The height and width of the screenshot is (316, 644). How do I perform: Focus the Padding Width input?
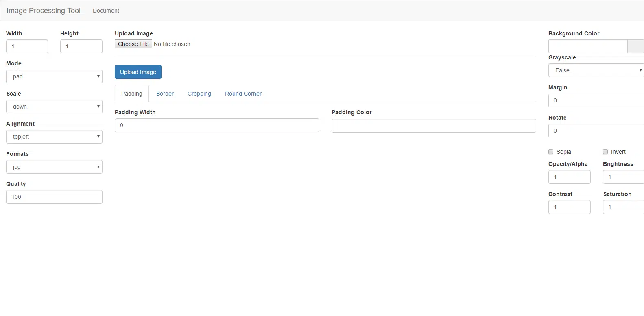217,125
